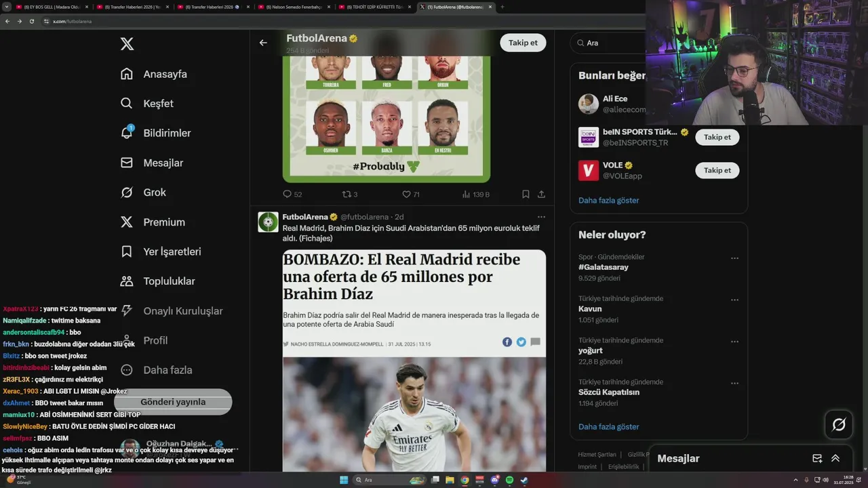The height and width of the screenshot is (488, 868).
Task: Open Steam from the taskbar
Action: tap(524, 480)
